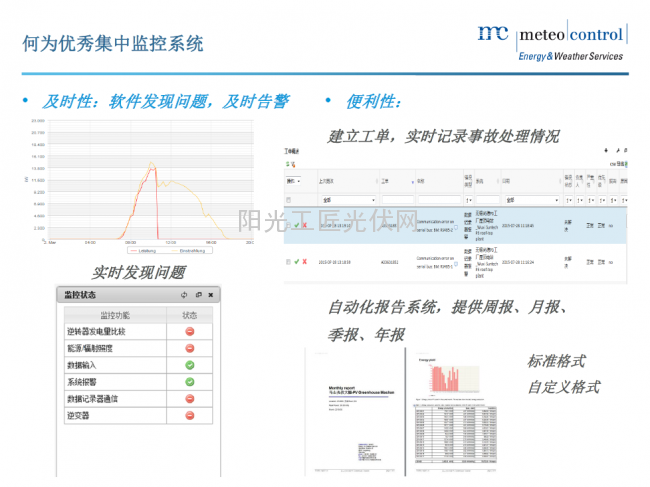This screenshot has width=650, height=487.
Task: Click green status icon for 数据输入
Action: pos(190,365)
